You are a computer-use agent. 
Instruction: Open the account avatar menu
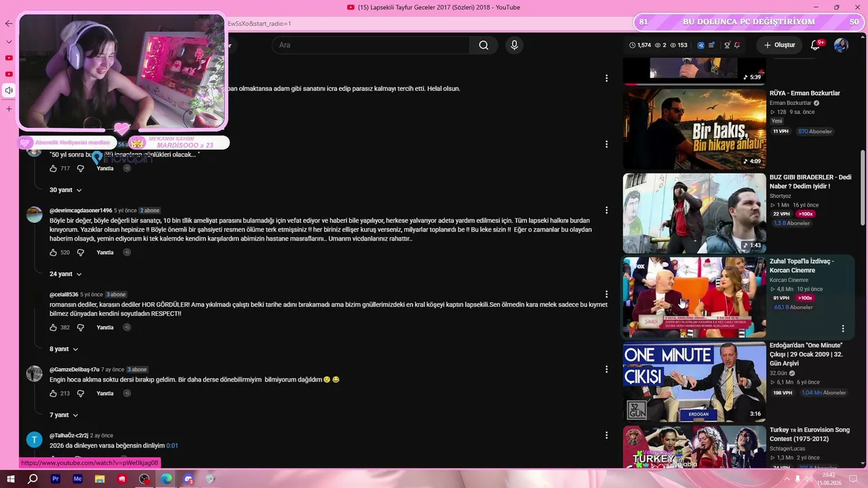[x=841, y=45]
